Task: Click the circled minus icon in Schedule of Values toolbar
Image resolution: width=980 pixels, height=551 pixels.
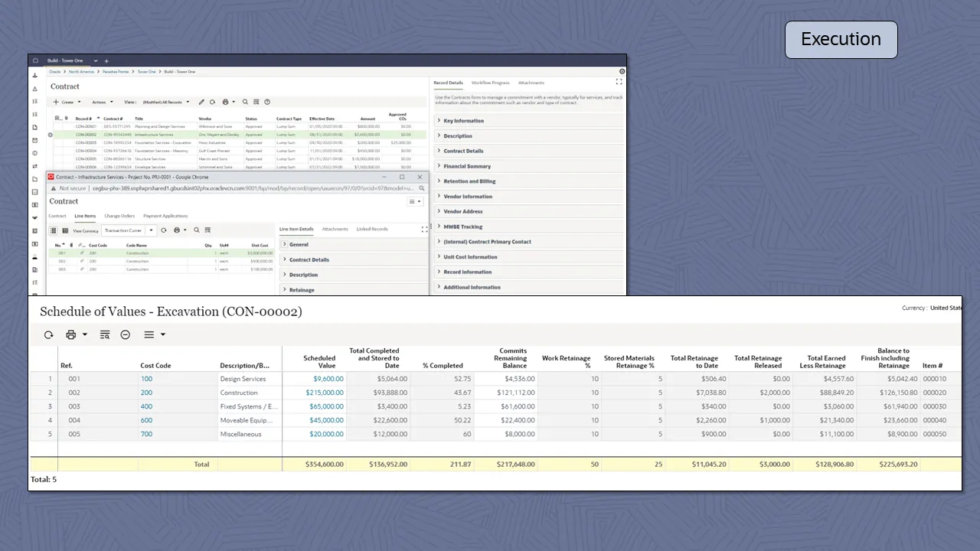Action: click(x=126, y=335)
